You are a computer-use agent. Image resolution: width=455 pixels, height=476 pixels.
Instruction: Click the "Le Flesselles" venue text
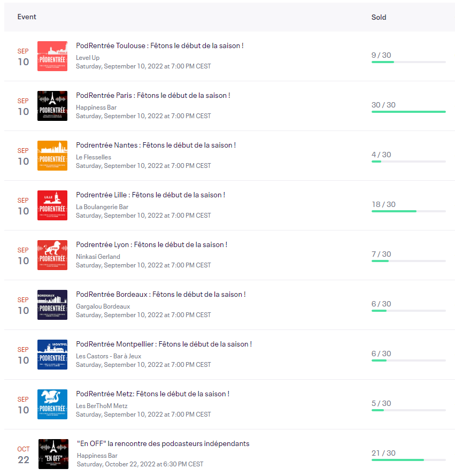(x=94, y=157)
